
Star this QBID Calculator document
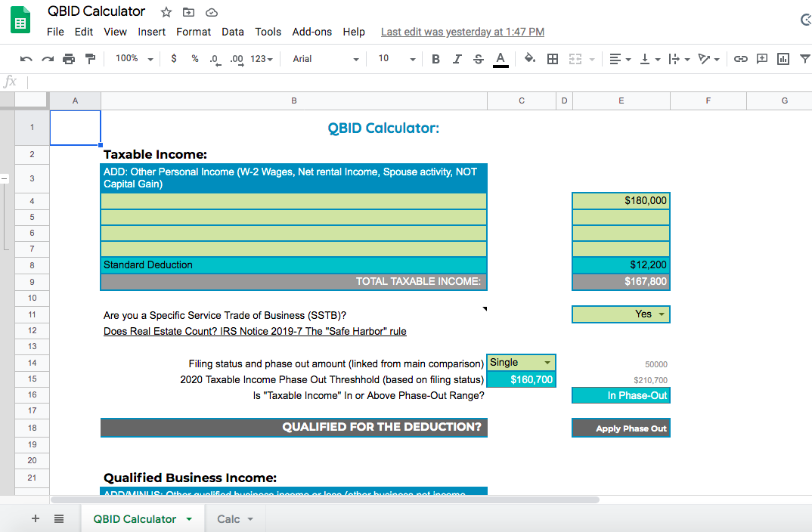click(x=166, y=12)
